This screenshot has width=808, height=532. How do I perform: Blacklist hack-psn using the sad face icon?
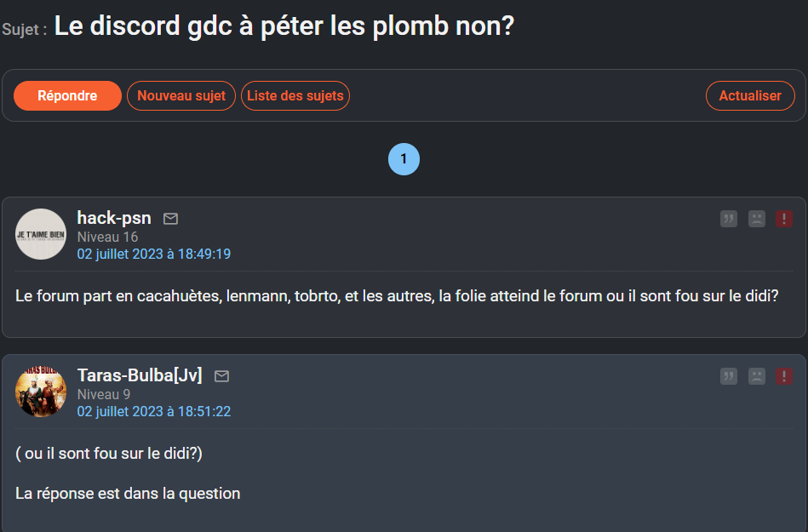[x=756, y=219]
